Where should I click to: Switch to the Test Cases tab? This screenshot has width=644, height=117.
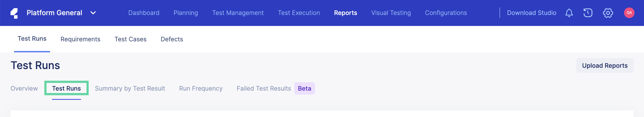coord(130,39)
